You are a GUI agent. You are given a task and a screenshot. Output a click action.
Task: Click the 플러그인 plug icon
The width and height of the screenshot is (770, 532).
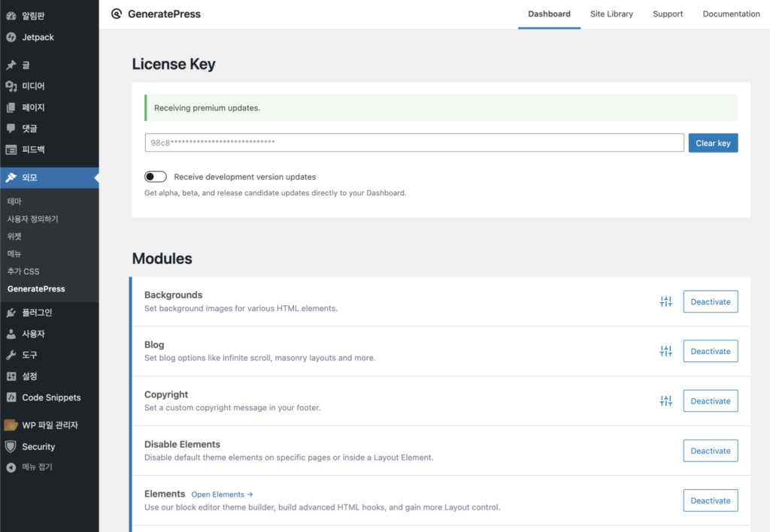(11, 313)
